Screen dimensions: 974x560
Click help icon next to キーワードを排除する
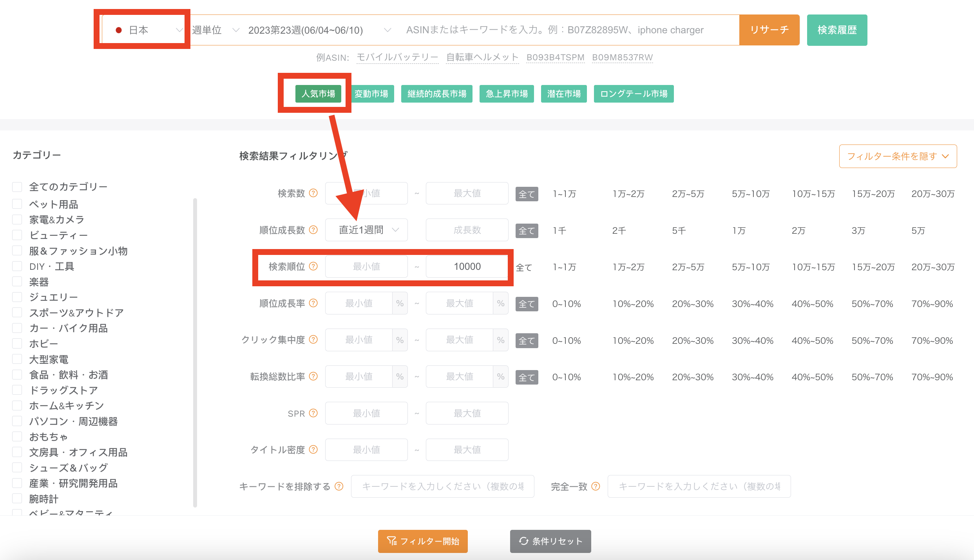[x=339, y=486]
